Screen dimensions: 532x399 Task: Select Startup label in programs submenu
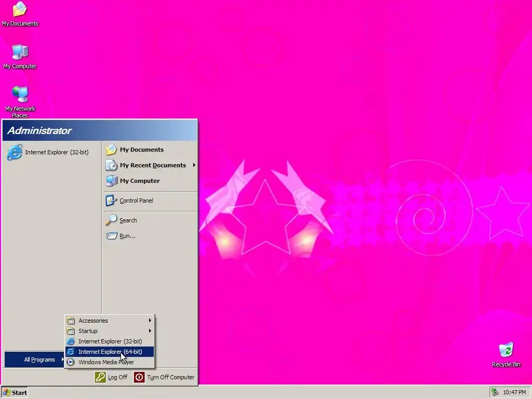pyautogui.click(x=88, y=331)
